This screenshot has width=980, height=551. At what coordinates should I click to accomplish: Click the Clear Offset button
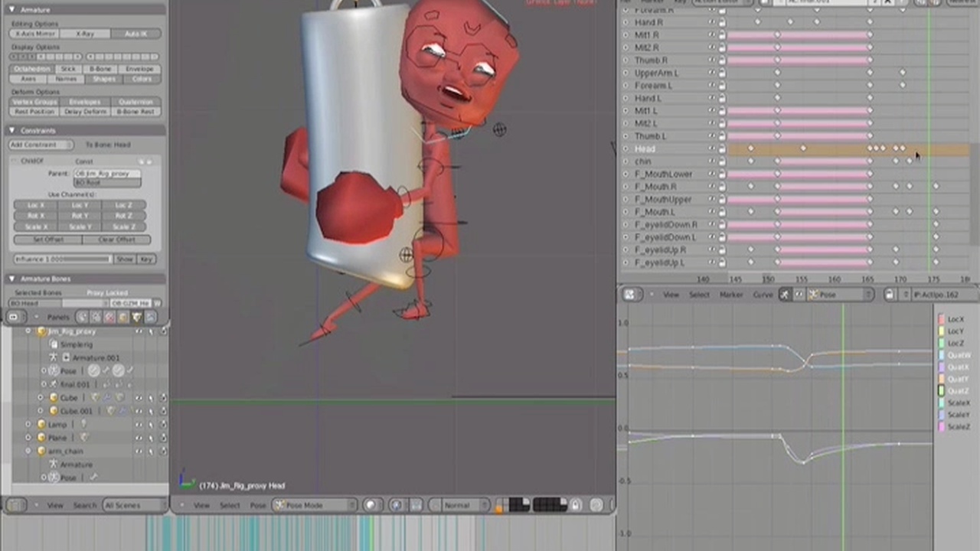pos(117,240)
